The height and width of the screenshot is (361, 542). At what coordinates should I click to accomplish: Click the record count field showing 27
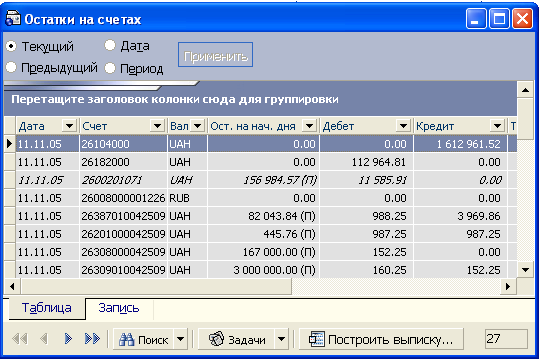click(506, 339)
